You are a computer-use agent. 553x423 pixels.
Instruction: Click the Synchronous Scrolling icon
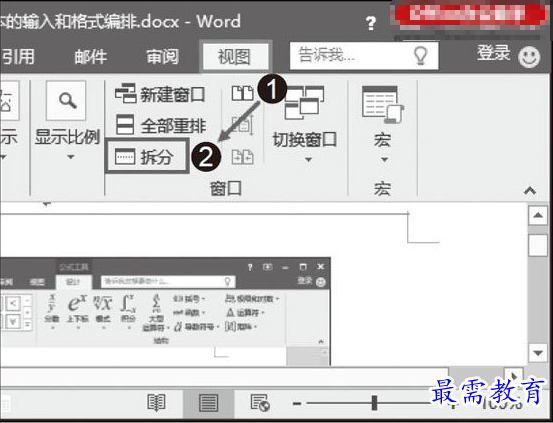pyautogui.click(x=243, y=125)
